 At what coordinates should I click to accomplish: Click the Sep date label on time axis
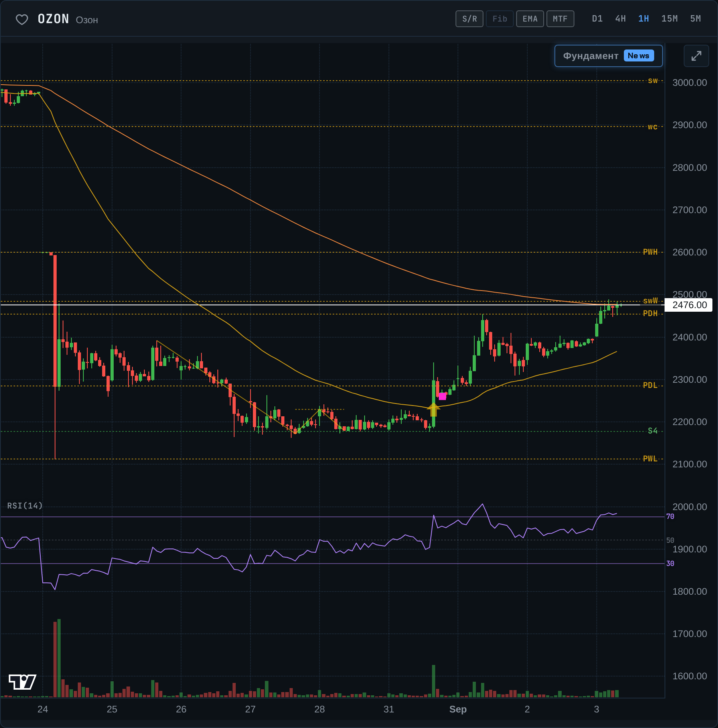[x=458, y=709]
